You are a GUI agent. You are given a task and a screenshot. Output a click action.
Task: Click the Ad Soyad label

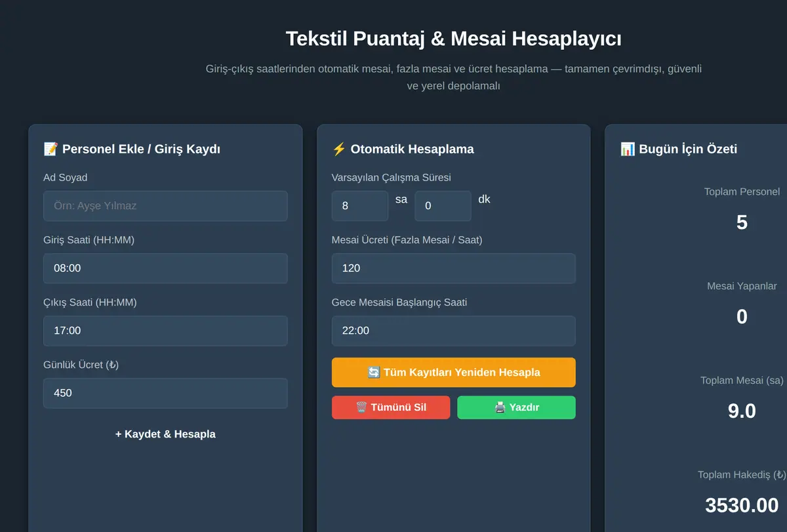[x=66, y=178]
